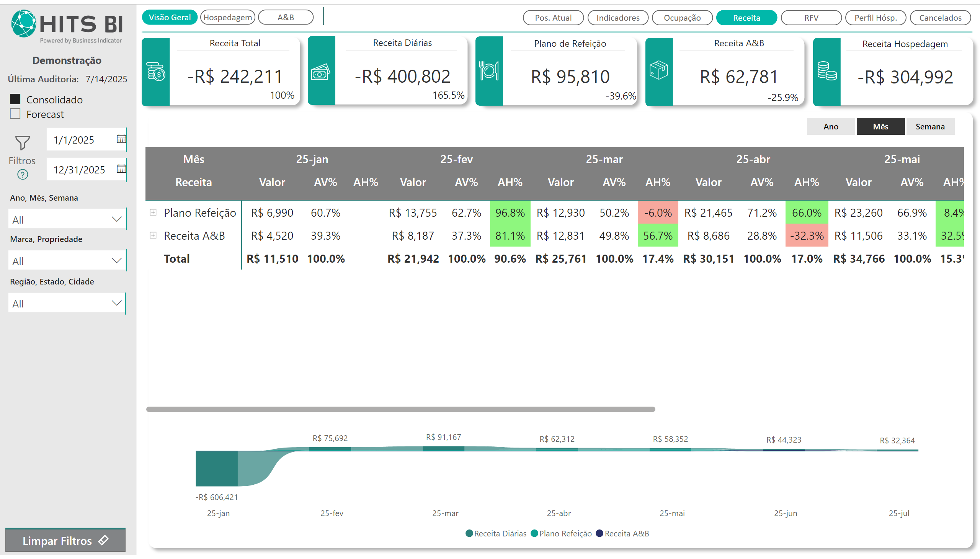This screenshot has width=980, height=559.
Task: Switch period view to Semana
Action: (930, 127)
